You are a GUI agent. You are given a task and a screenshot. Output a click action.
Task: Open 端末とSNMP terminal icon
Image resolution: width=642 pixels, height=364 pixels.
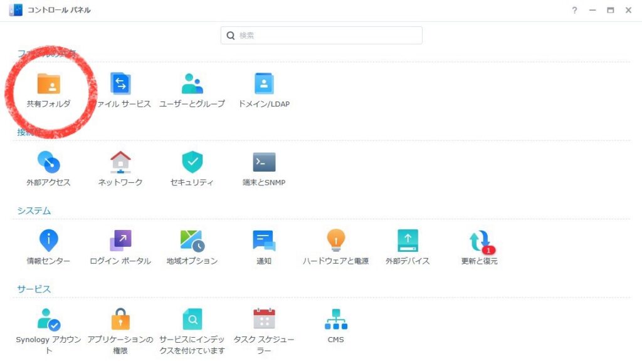(x=264, y=163)
